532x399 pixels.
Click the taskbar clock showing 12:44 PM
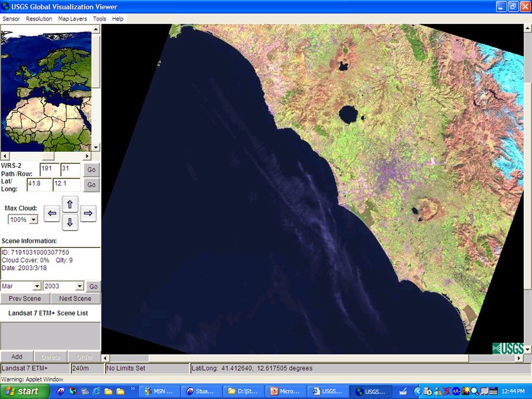tap(513, 392)
